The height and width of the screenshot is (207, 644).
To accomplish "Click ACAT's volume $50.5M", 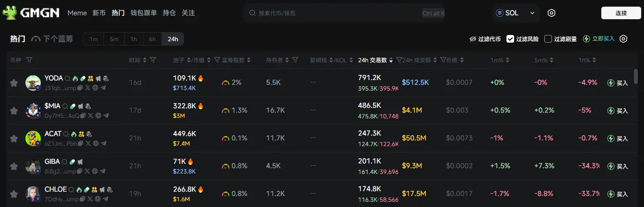I will (414, 138).
